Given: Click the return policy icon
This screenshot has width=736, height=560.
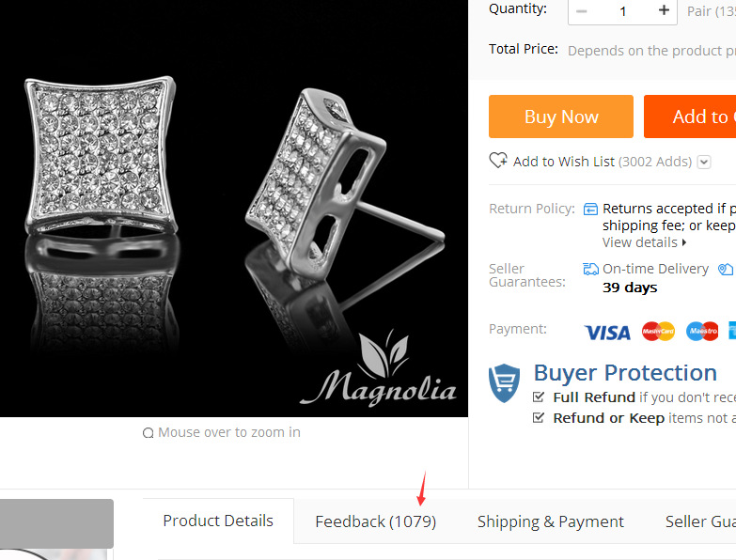Looking at the screenshot, I should coord(590,209).
